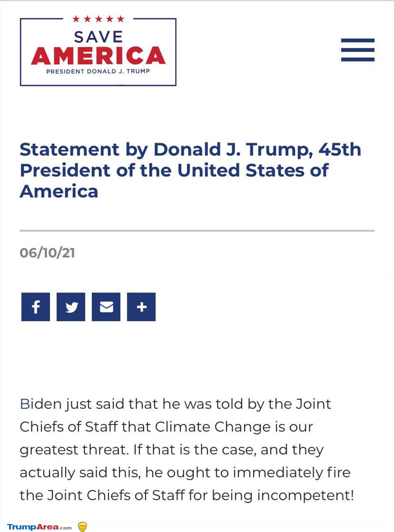Image resolution: width=394 pixels, height=532 pixels.
Task: Share statement on Twitter
Action: point(71,307)
